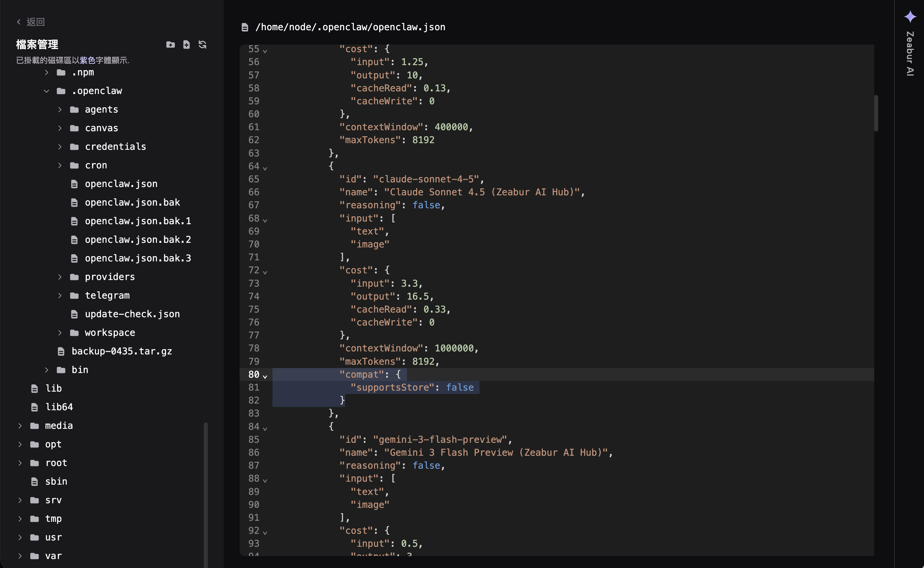
Task: Expand the bin folder chevron
Action: point(46,370)
